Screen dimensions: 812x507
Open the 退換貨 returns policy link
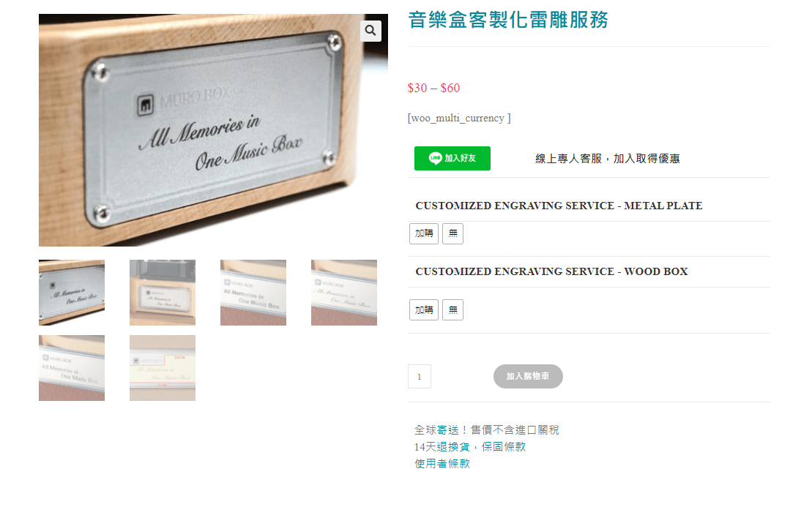point(453,446)
